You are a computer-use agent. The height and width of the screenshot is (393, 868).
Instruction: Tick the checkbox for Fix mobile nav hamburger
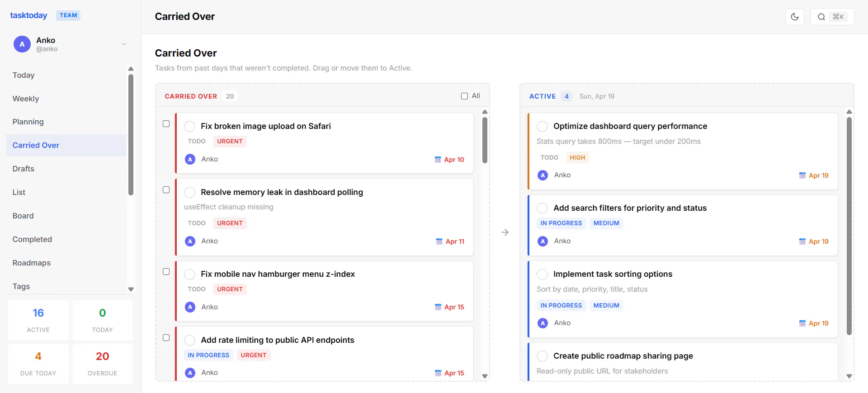[x=166, y=272]
